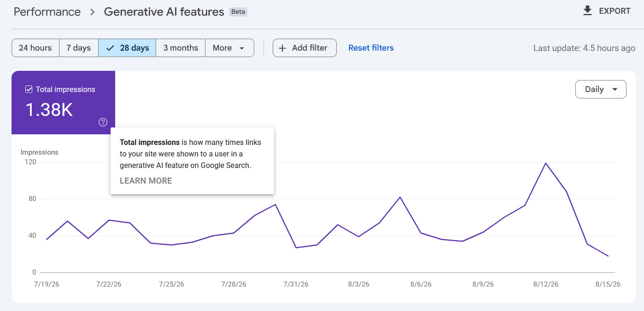Click the 8/6/26 axis date label

tap(421, 284)
